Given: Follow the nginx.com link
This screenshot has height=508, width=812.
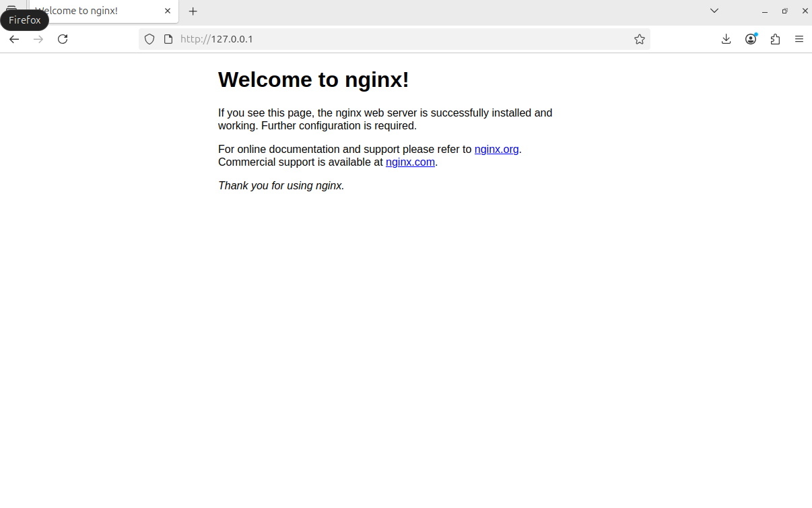Looking at the screenshot, I should (x=410, y=162).
